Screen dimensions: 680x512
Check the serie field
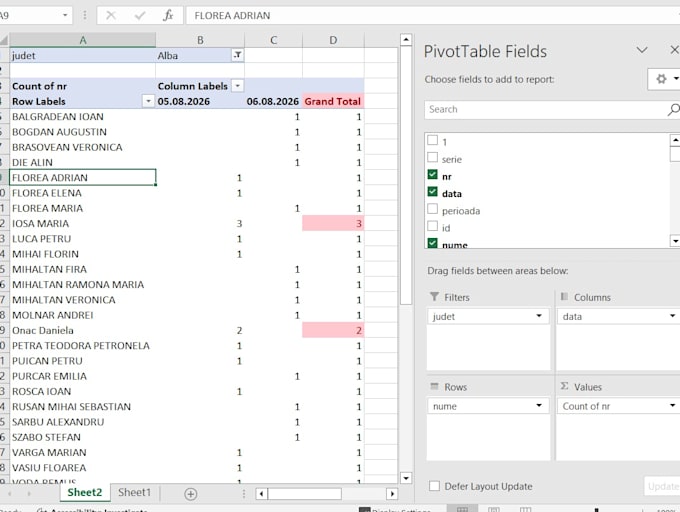(x=432, y=157)
